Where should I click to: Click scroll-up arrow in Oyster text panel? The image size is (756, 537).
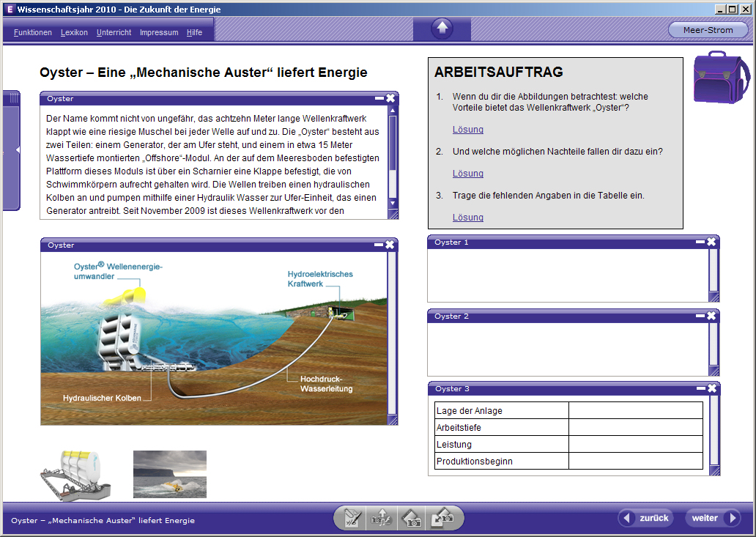click(393, 111)
